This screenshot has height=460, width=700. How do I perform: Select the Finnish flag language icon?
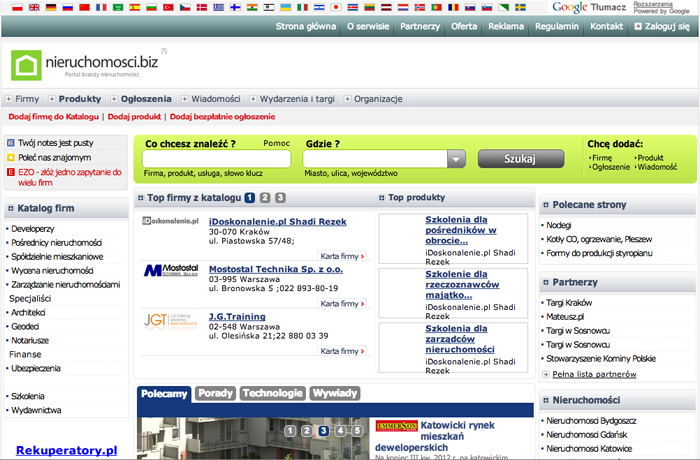pos(235,7)
